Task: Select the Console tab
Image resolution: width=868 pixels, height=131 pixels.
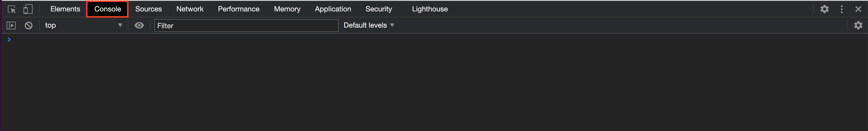Action: (x=108, y=9)
